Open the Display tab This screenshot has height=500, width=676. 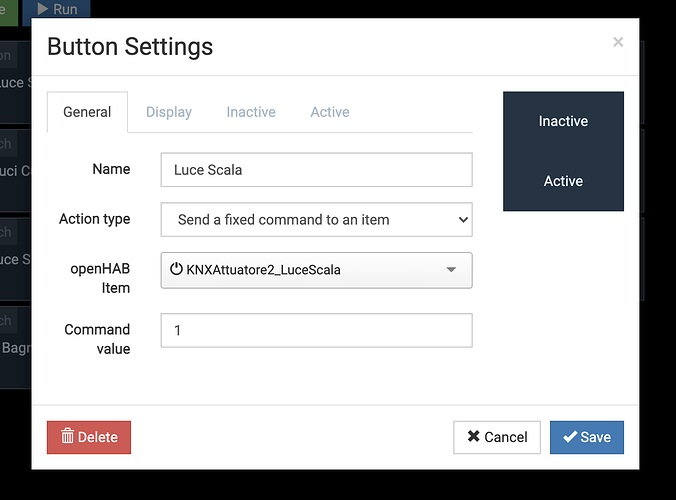pos(169,112)
